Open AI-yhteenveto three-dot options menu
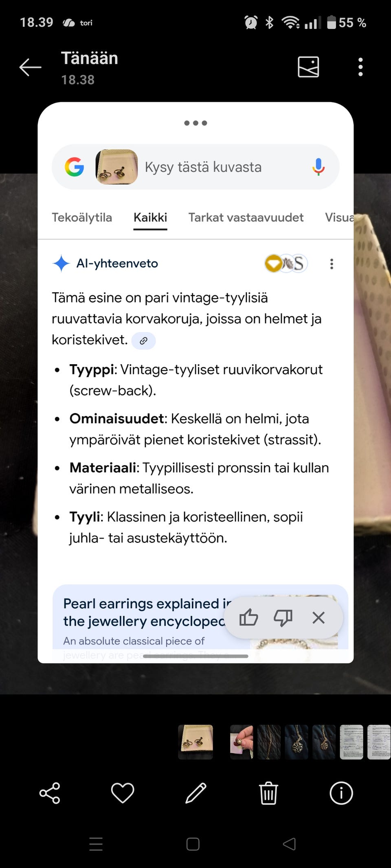Viewport: 391px width, 868px height. tap(332, 264)
